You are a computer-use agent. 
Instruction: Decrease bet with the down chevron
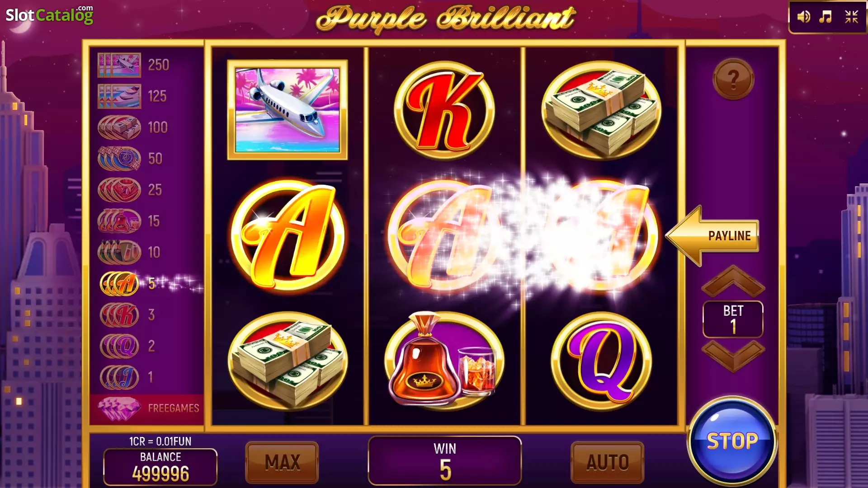[733, 356]
